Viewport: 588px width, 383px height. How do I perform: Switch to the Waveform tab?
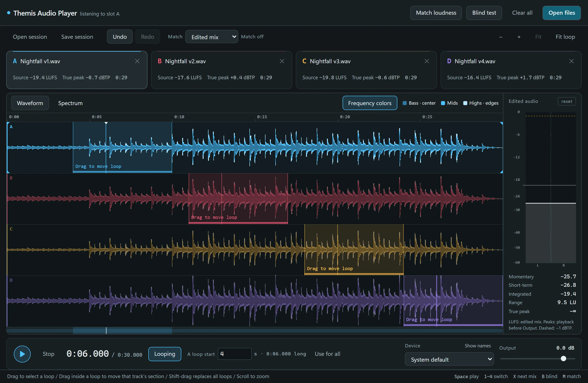click(x=30, y=103)
